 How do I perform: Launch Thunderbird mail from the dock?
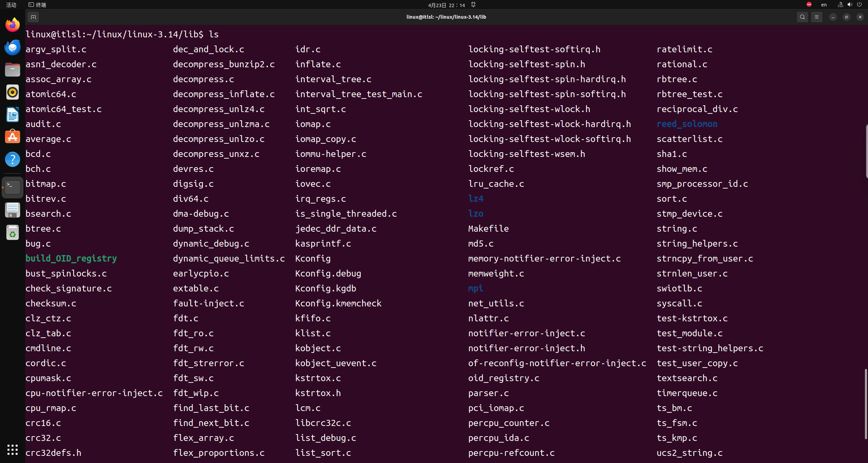click(x=13, y=47)
